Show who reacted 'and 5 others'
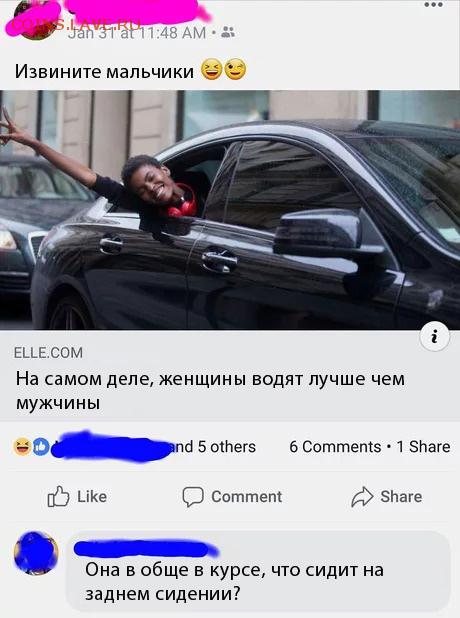The width and height of the screenshot is (460, 618). pos(212,447)
